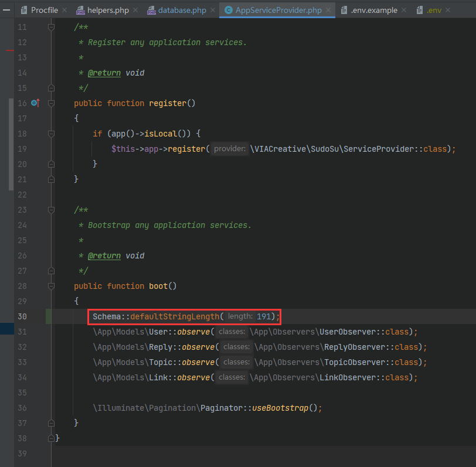Click the overriding method gutter icon on line 16
Viewport: 476px width, 467px height.
coord(35,103)
